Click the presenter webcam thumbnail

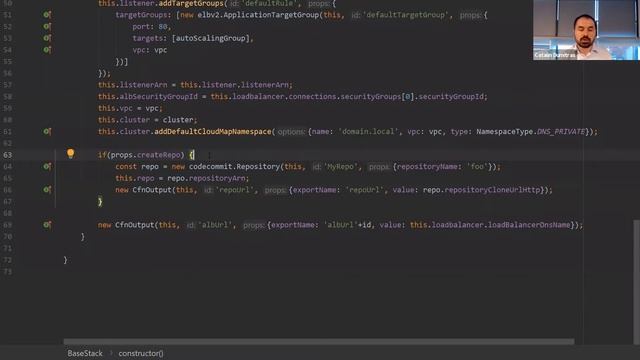coord(587,30)
